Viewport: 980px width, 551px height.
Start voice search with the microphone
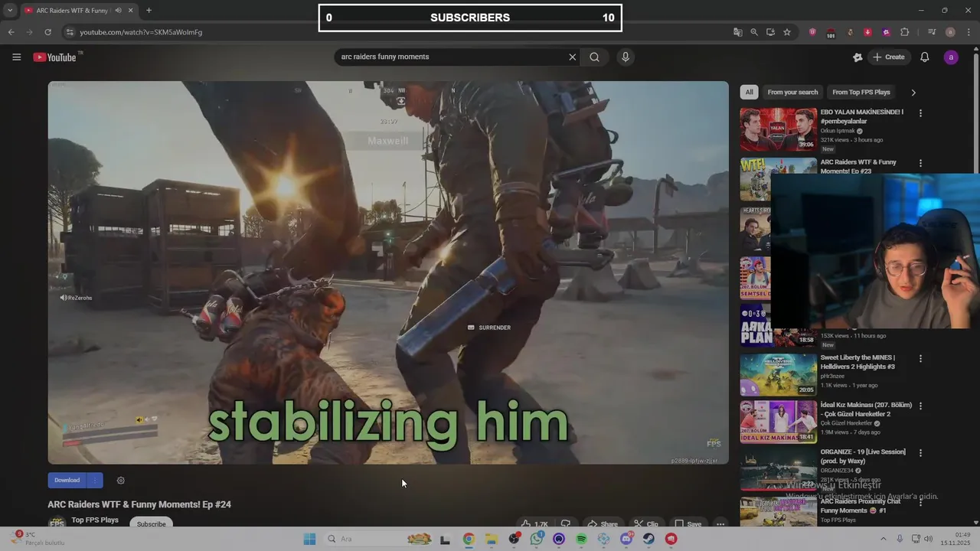pyautogui.click(x=626, y=57)
